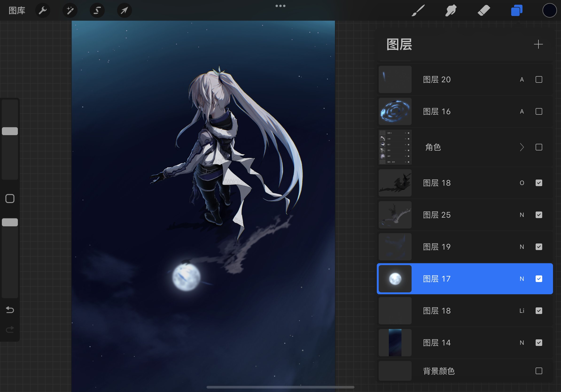Select the Paint brush tool
This screenshot has height=392, width=561.
[418, 11]
